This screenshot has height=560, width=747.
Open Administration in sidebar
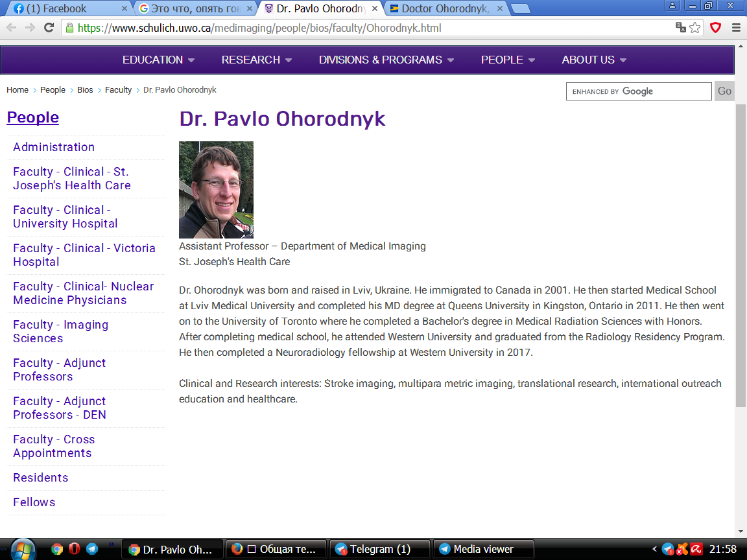[54, 147]
